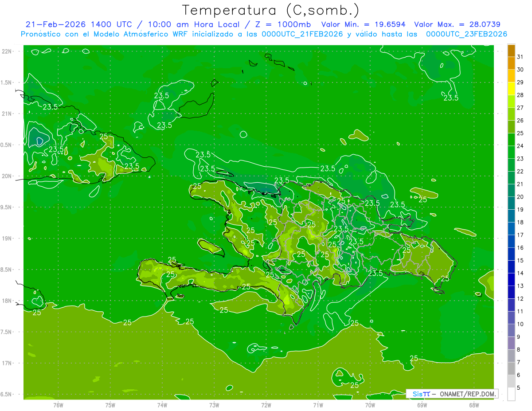Screen dimensions: 532x411
Task: Select the '6.5N' latitude axis label
Action: [6, 394]
